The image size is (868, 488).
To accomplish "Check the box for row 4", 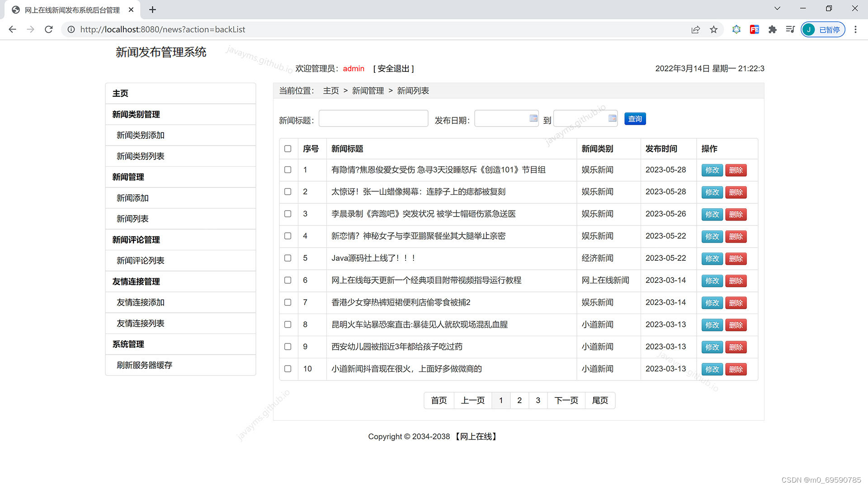I will click(288, 236).
